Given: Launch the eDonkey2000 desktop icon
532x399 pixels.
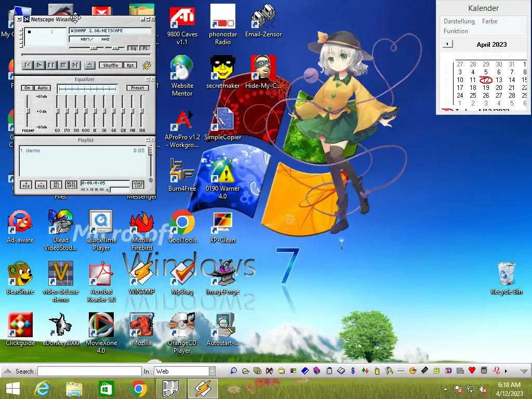Looking at the screenshot, I should pyautogui.click(x=60, y=329).
